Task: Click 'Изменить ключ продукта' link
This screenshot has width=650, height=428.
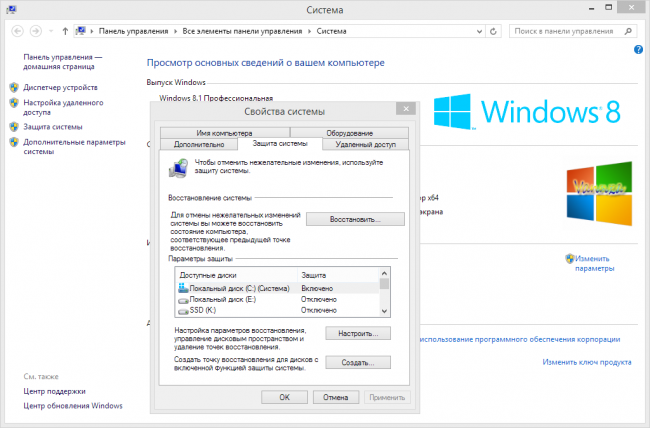Action: pyautogui.click(x=587, y=362)
